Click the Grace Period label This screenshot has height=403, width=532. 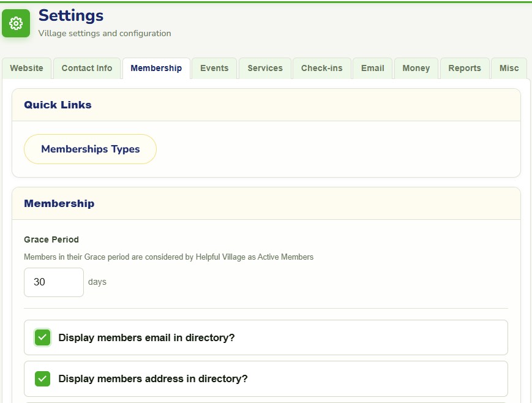[51, 239]
